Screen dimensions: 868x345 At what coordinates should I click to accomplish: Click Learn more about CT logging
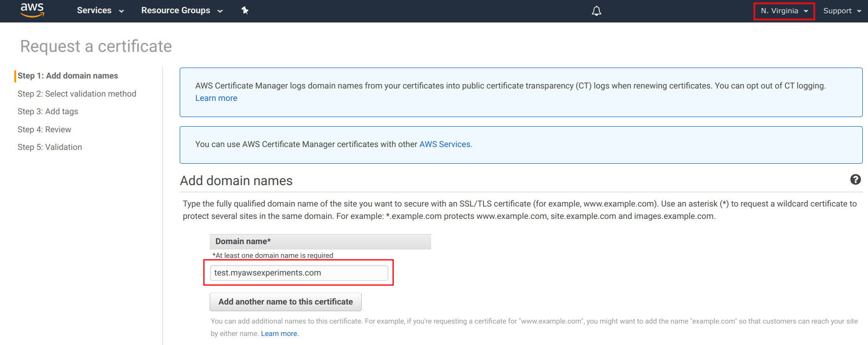(x=216, y=98)
